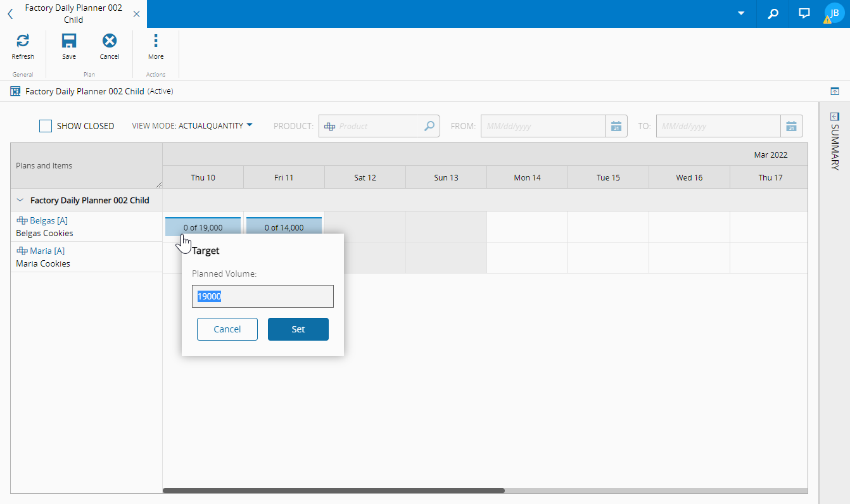The width and height of the screenshot is (850, 504).
Task: Open the search magnifier in the header
Action: [773, 13]
